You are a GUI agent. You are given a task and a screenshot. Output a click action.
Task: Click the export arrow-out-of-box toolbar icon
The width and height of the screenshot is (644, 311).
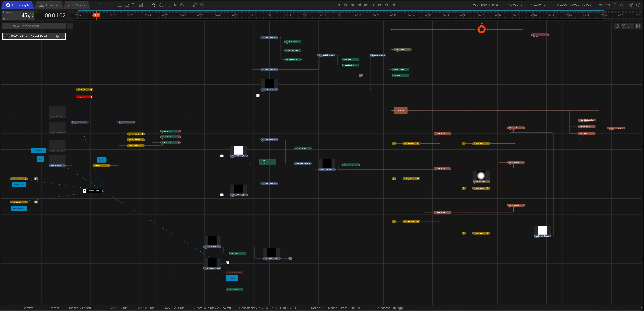[127, 5]
